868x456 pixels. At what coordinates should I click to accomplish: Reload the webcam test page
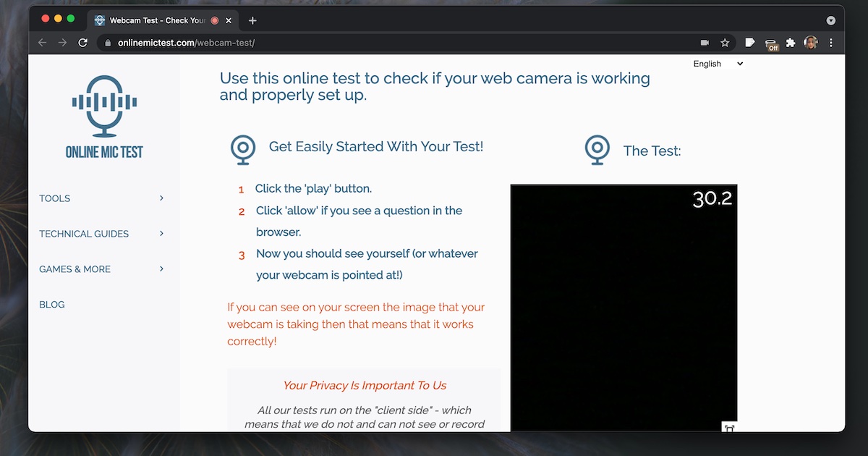tap(83, 43)
